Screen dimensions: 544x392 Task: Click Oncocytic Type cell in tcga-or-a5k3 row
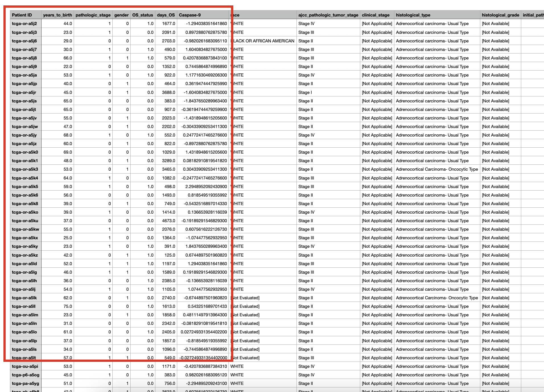click(437, 169)
